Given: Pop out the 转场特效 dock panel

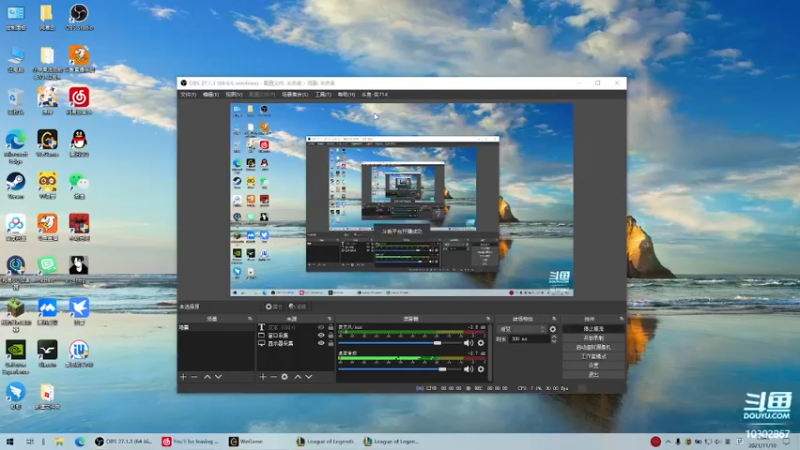Looking at the screenshot, I should [x=554, y=319].
